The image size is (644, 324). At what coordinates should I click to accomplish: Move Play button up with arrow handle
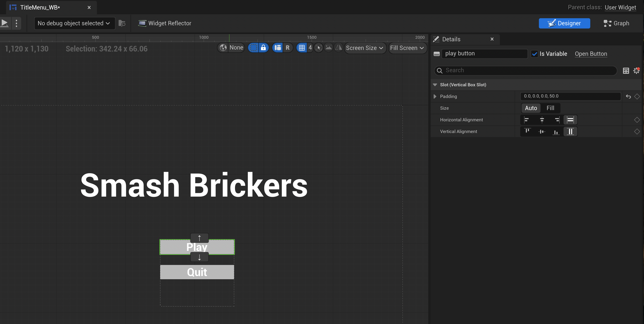[x=200, y=238]
